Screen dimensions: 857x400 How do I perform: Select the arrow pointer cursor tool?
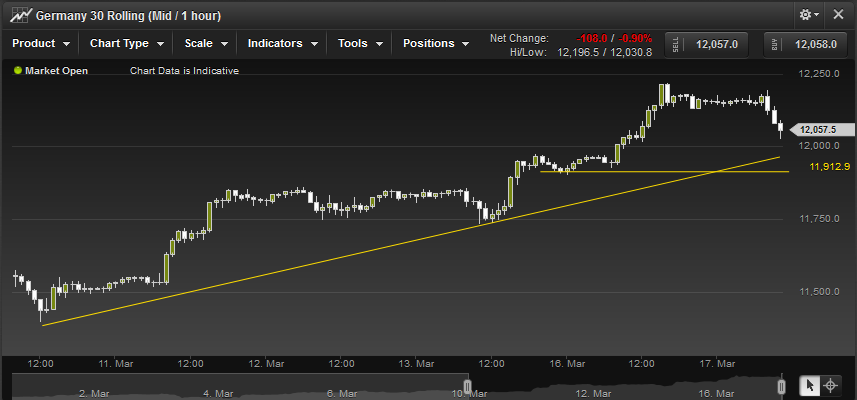tap(809, 386)
